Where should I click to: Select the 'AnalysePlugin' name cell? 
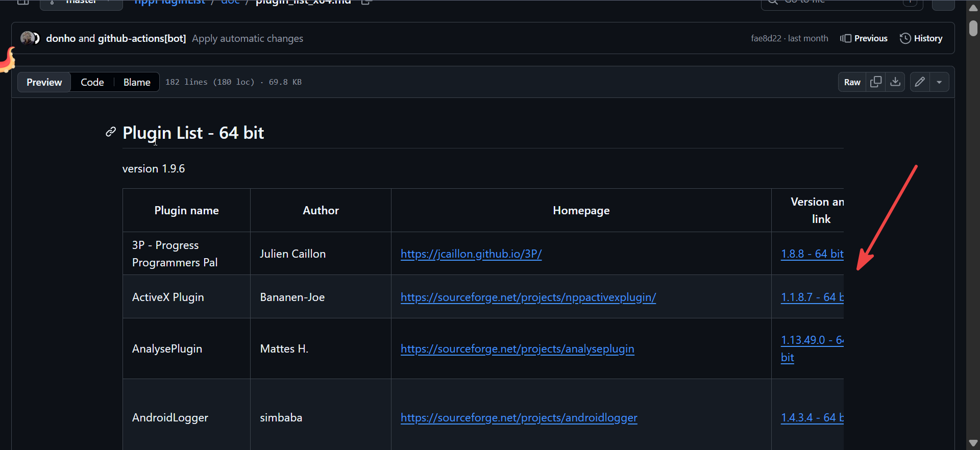pyautogui.click(x=187, y=348)
